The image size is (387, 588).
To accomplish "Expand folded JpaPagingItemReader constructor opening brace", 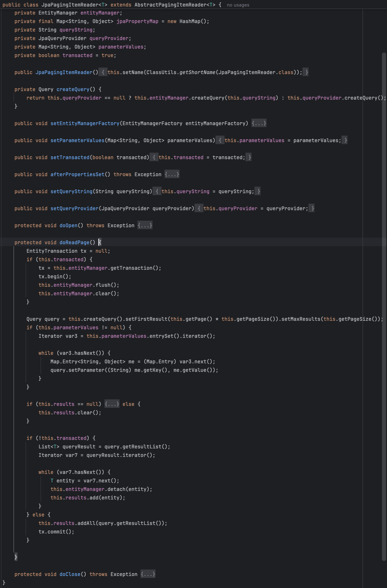I will [x=103, y=72].
